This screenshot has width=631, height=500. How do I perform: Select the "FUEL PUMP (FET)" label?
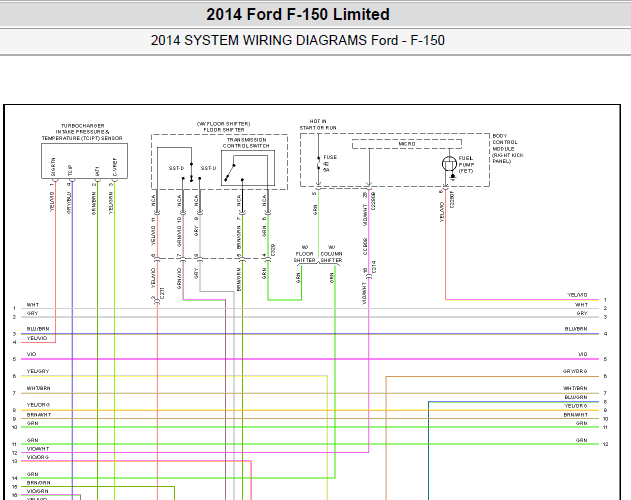466,165
